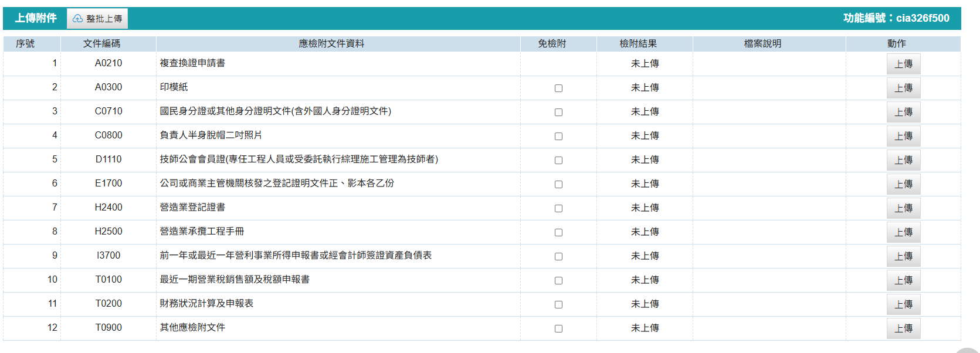980x353 pixels.
Task: Click the cloud icon on 整批上傳
Action: tap(77, 19)
